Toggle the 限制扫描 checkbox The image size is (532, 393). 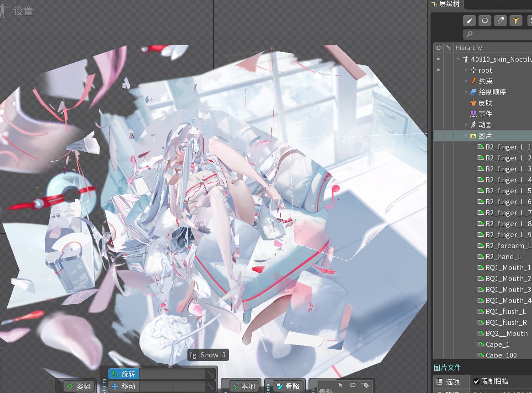(x=476, y=382)
